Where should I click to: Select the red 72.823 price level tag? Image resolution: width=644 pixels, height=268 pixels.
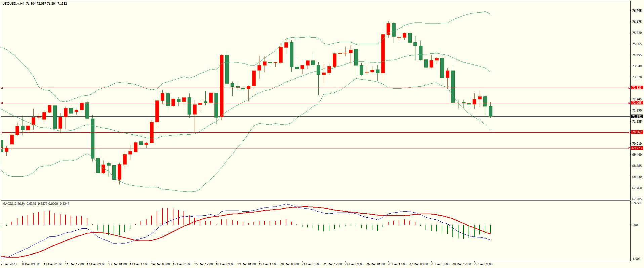pos(637,88)
